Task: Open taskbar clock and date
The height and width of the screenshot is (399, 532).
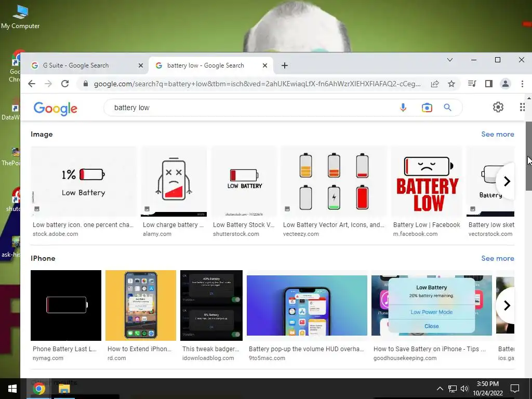Action: pyautogui.click(x=487, y=389)
